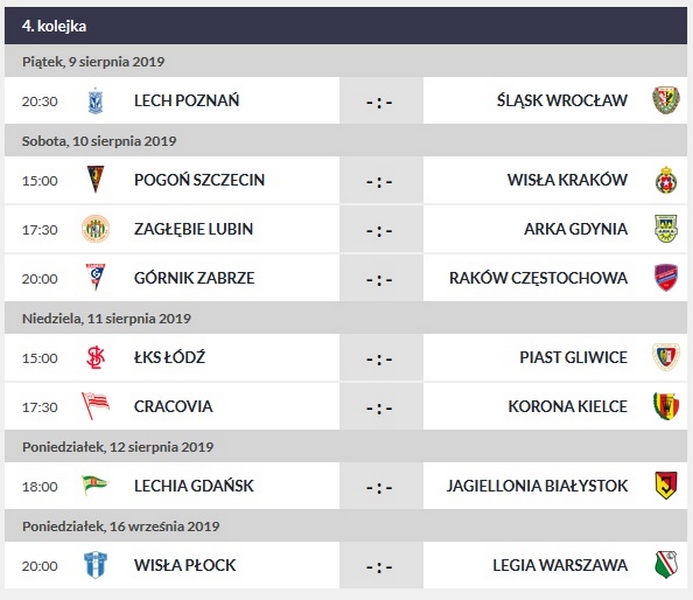Click the Jagiellonia Białystok club crest
Screen dimensions: 693x600
coord(665,486)
